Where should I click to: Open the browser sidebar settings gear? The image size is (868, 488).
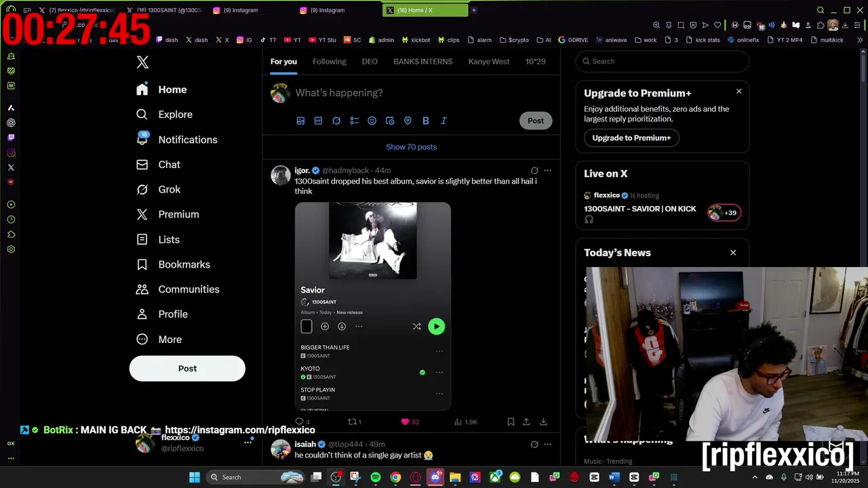click(x=11, y=249)
